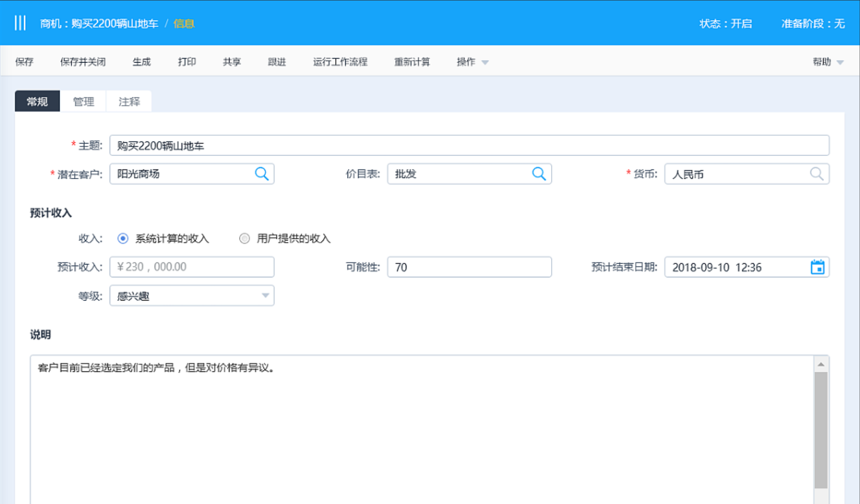Click 生成 in the toolbar
860x504 pixels.
click(141, 62)
